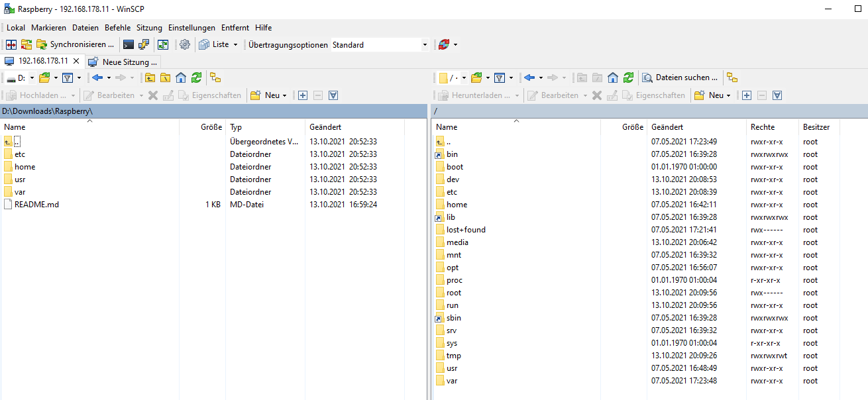
Task: Open the Neu dropdown in local panel
Action: 268,95
